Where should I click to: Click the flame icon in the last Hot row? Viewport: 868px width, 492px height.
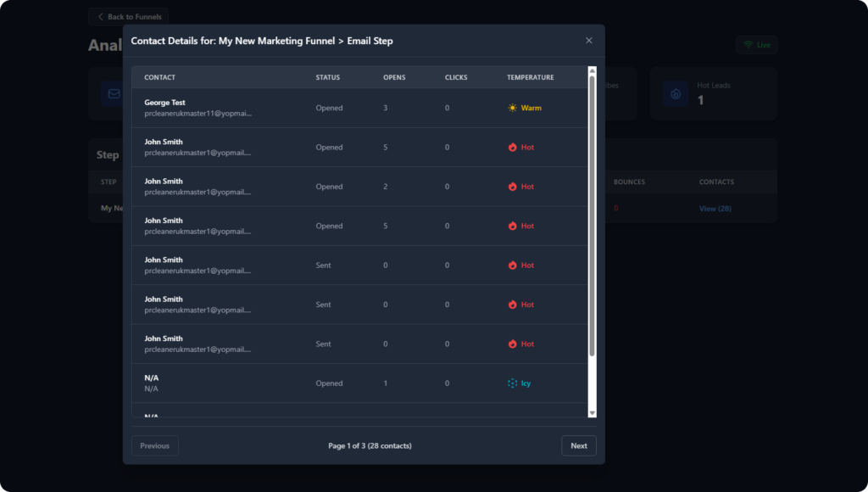512,344
